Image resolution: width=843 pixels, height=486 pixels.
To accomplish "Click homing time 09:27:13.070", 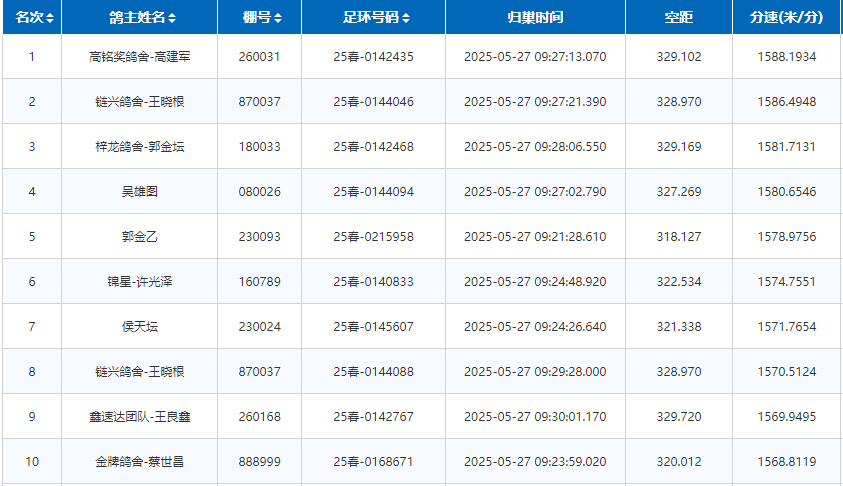I will point(570,56).
